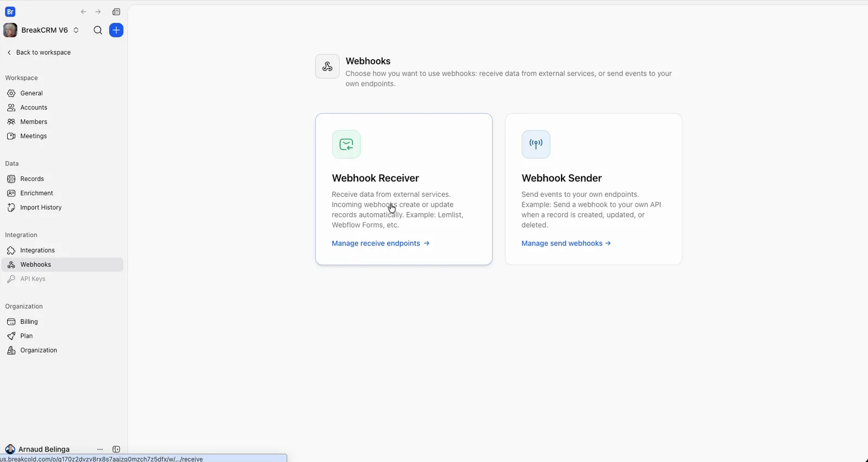Image resolution: width=868 pixels, height=462 pixels.
Task: Open the Records data settings
Action: coord(62,179)
